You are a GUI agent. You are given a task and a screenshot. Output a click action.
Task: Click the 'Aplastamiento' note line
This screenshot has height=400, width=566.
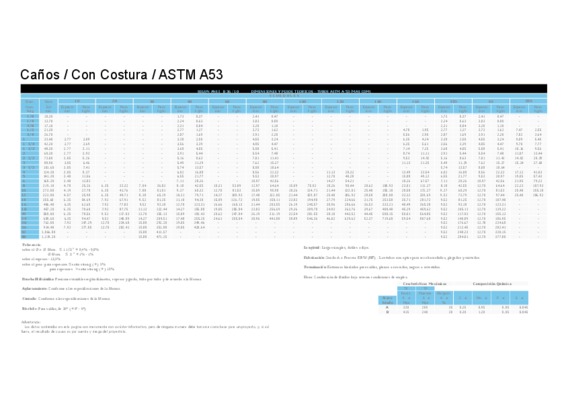[x=71, y=289]
